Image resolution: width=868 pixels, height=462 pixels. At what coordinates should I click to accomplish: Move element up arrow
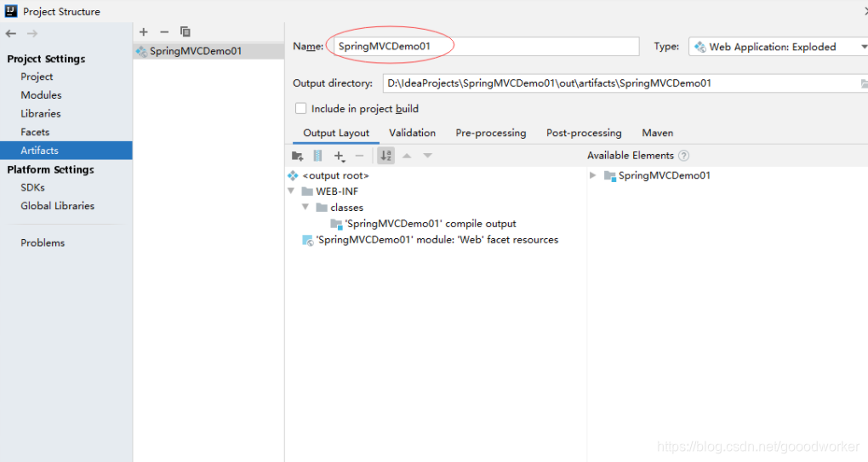pos(407,156)
